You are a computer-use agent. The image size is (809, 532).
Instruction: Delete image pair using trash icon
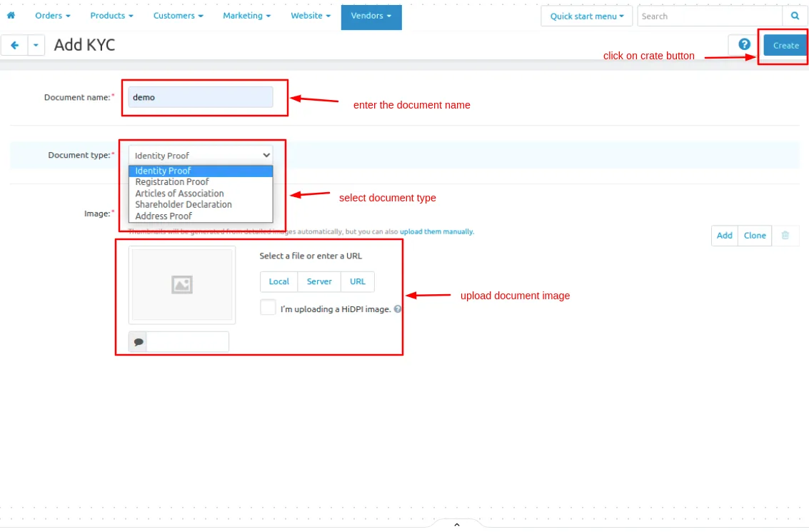785,236
